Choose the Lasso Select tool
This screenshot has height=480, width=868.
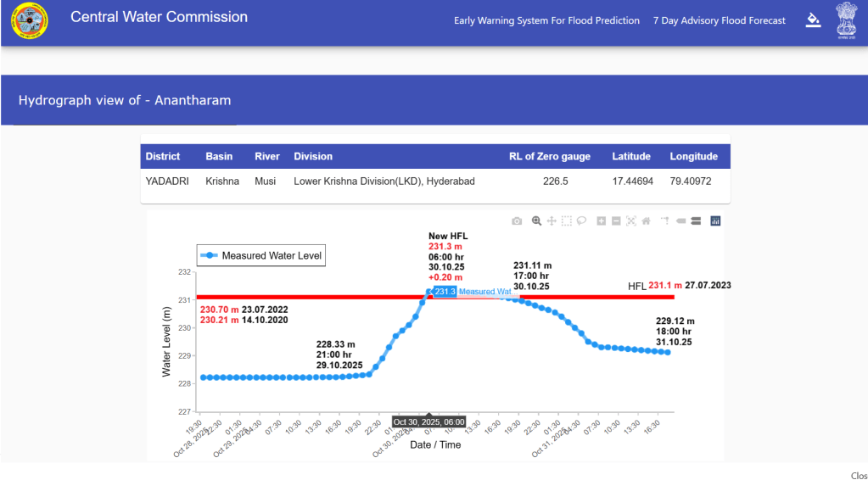[x=581, y=221]
